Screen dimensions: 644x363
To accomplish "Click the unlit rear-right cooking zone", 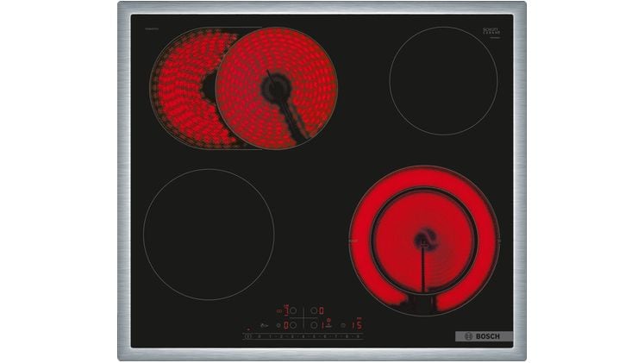I will click(443, 80).
